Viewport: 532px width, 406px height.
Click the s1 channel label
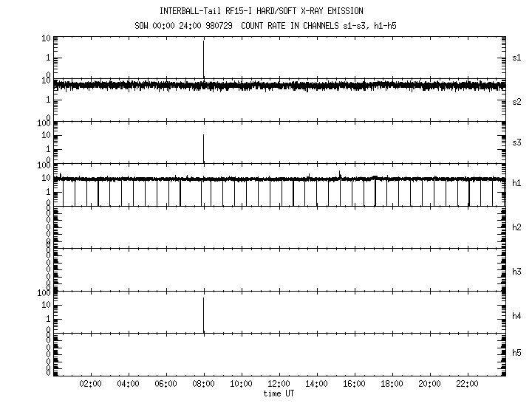[517, 58]
